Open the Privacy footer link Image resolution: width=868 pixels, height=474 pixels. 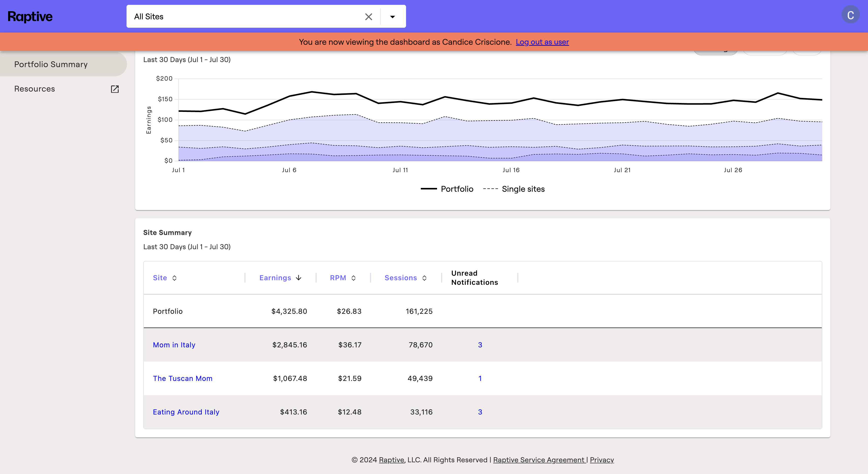coord(601,460)
